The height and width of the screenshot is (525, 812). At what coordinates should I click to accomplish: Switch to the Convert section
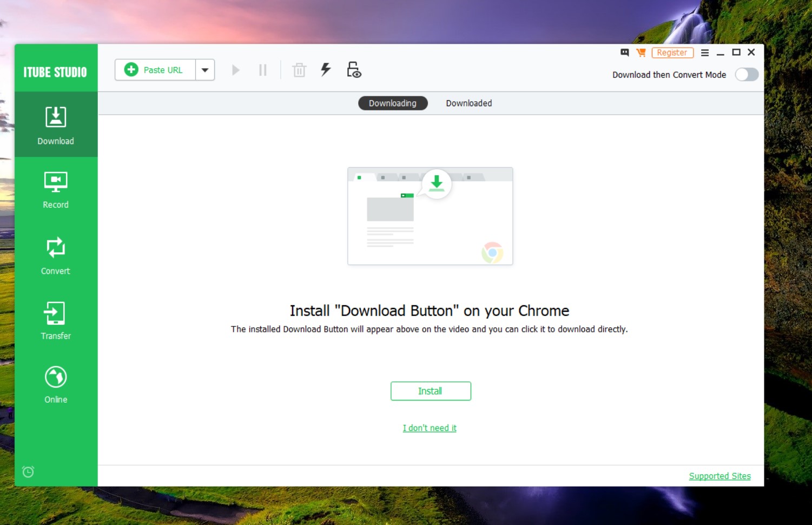click(56, 255)
